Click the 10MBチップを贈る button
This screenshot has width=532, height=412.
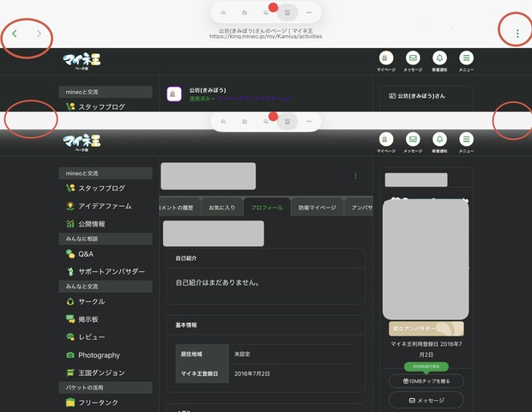[x=426, y=381]
